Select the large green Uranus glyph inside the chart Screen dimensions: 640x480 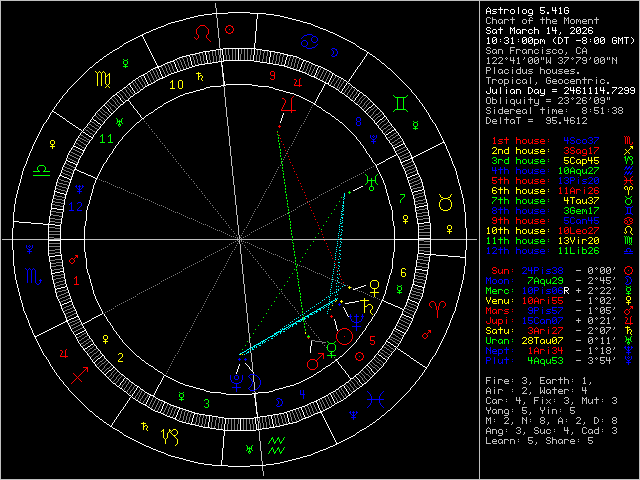[x=371, y=182]
